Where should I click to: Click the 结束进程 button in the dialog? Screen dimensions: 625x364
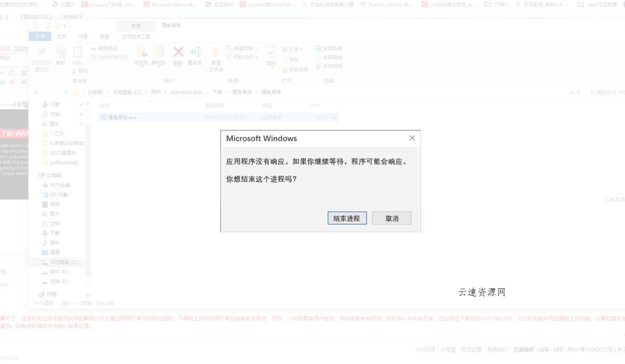(347, 218)
